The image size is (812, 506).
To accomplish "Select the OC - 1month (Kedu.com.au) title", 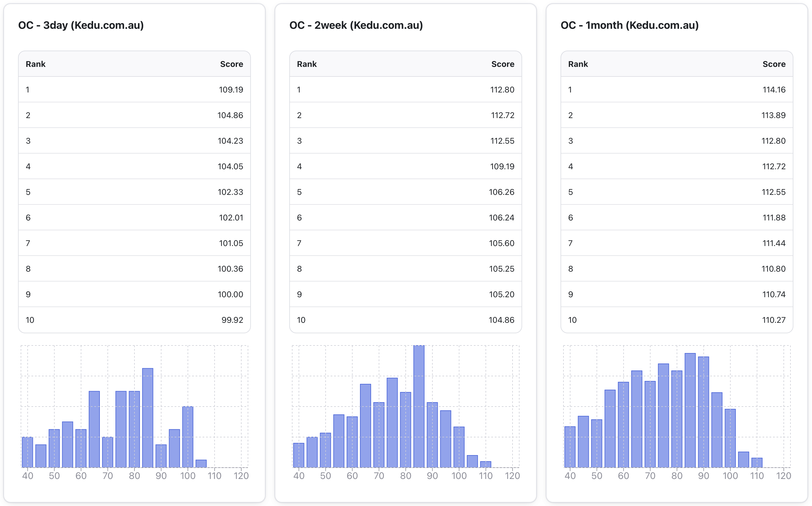I will [x=629, y=25].
